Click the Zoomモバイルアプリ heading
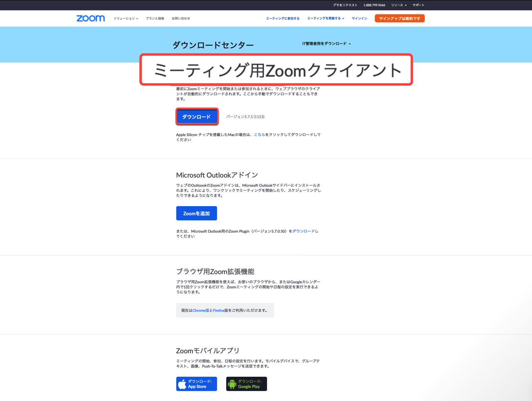 point(208,351)
